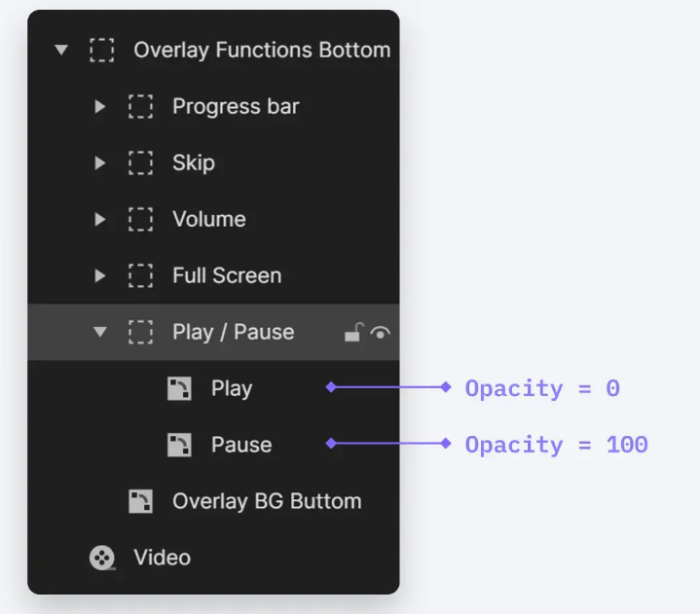Collapse the Play / Pause group
The width and height of the screenshot is (700, 614).
click(100, 332)
